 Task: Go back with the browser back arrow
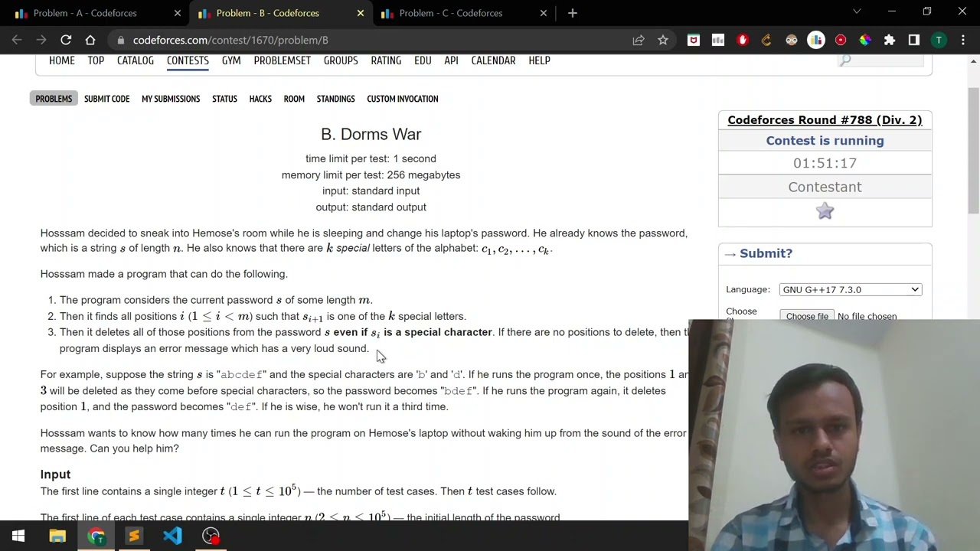[17, 40]
